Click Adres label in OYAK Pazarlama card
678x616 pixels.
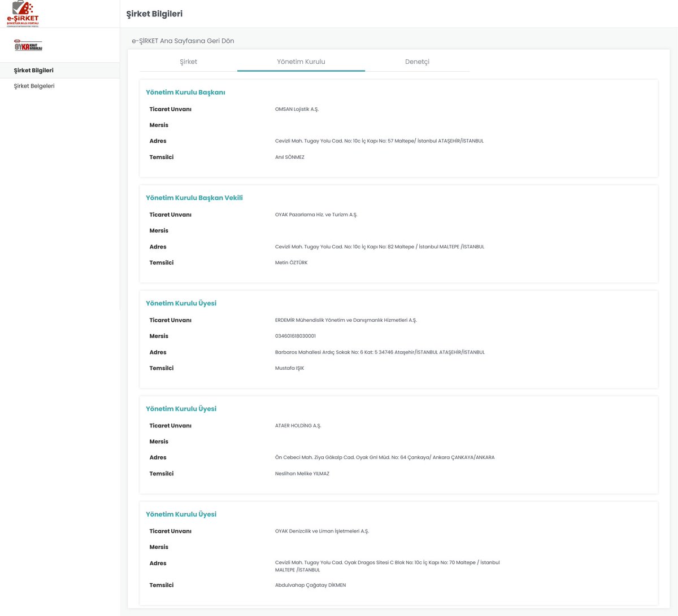pyautogui.click(x=158, y=247)
